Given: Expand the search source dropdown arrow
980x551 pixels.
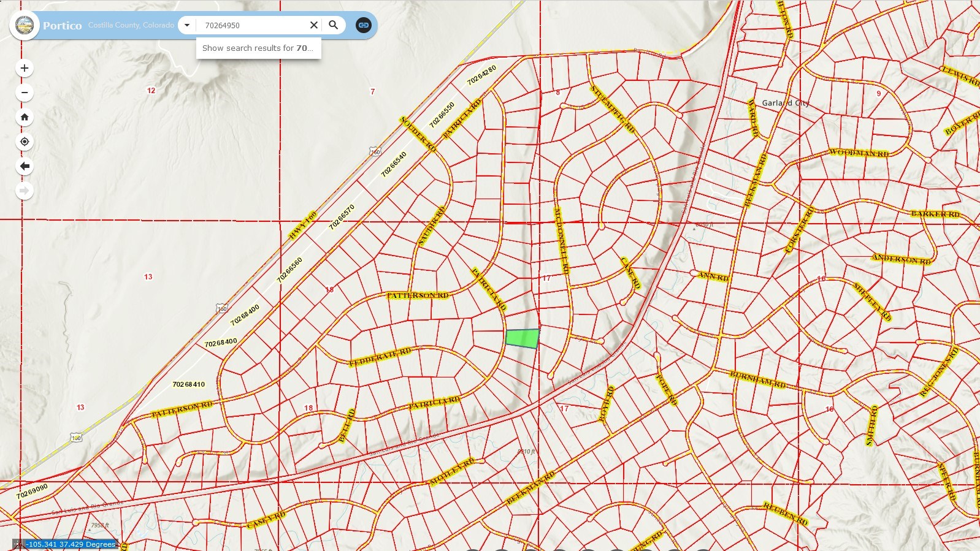Looking at the screenshot, I should click(x=187, y=25).
